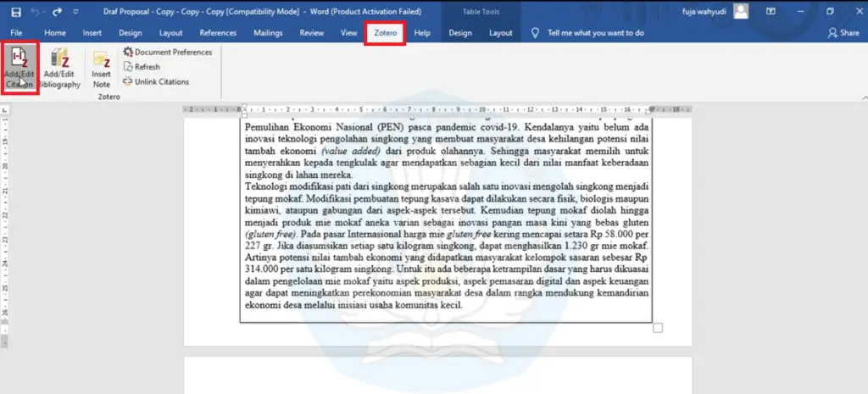The height and width of the screenshot is (394, 868).
Task: Switch to the Mailings tab
Action: click(268, 33)
